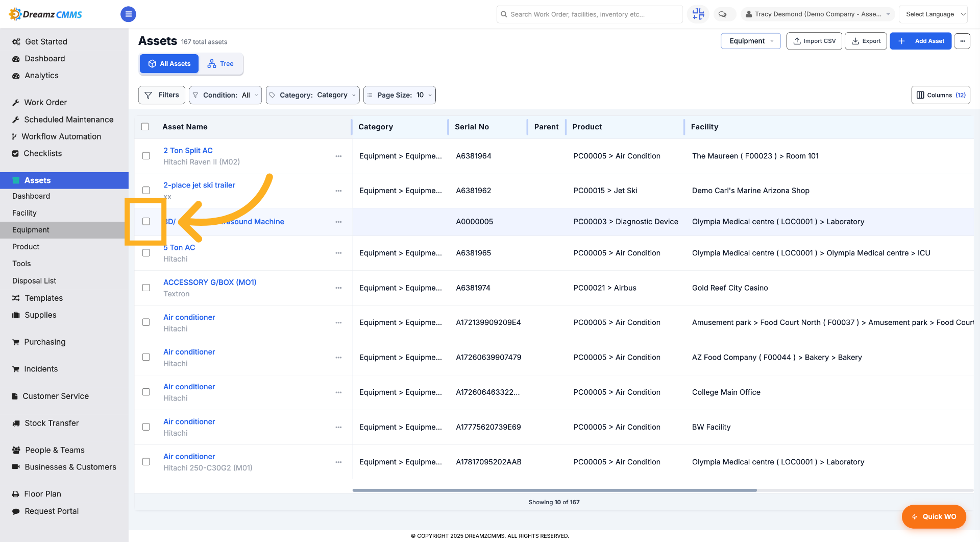Select Dashboard under Assets submenu

[31, 196]
